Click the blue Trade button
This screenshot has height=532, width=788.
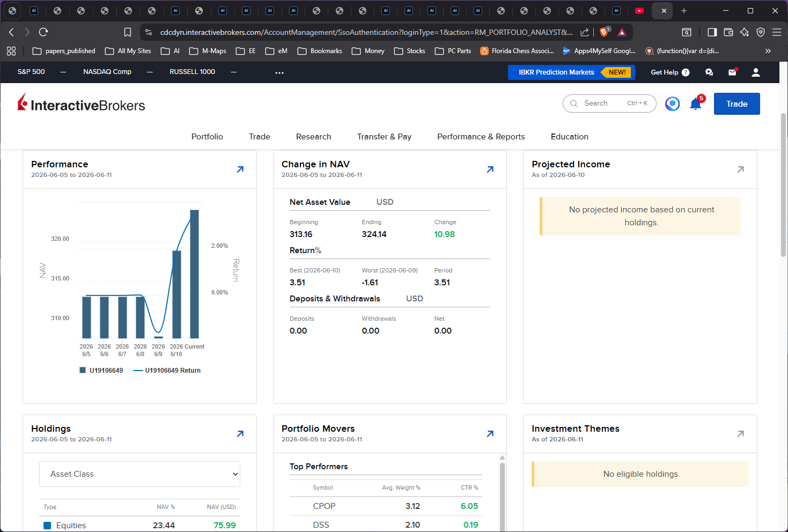click(737, 104)
